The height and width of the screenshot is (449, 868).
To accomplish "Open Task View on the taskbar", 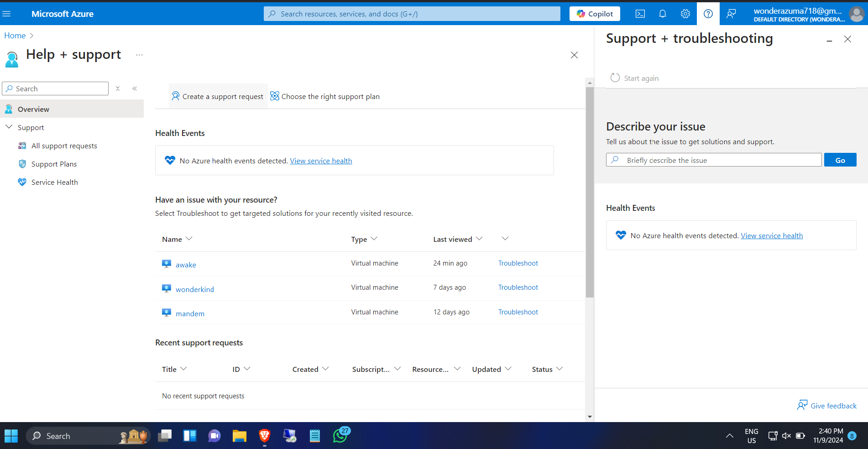I will coord(165,436).
